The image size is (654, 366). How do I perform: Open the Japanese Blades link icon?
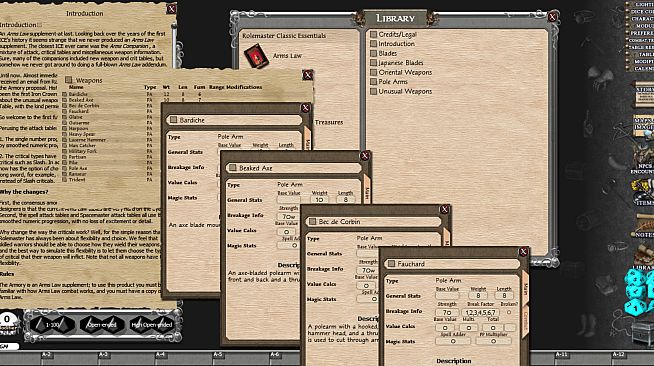pyautogui.click(x=374, y=63)
